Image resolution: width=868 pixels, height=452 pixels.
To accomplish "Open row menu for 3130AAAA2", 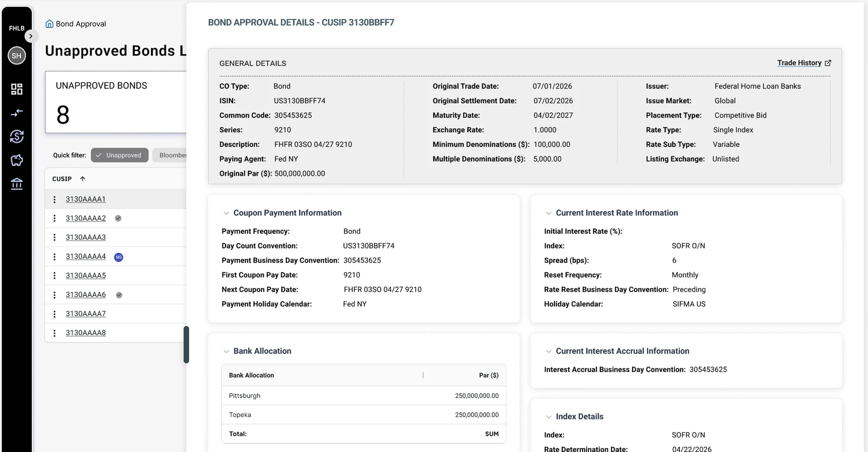I will click(55, 219).
